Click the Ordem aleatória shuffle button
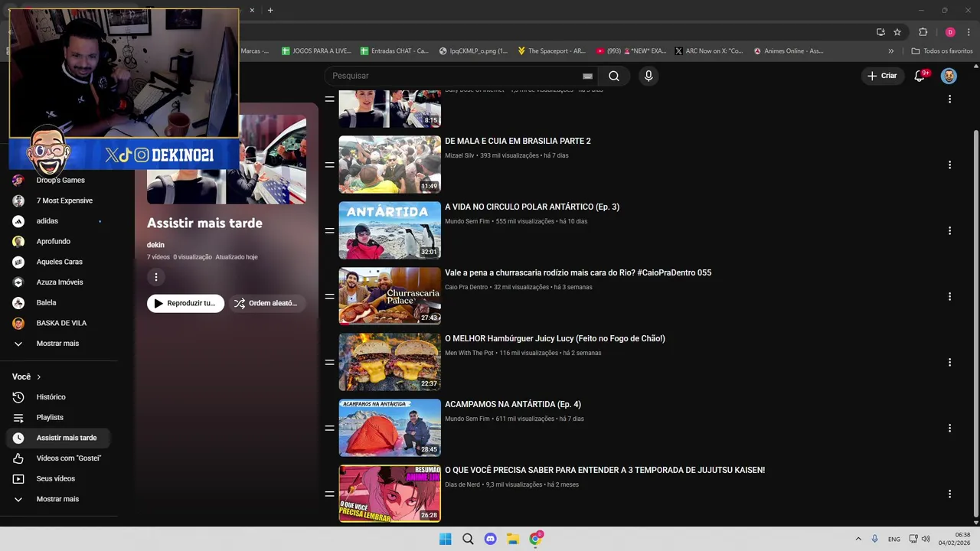980x551 pixels. (266, 303)
